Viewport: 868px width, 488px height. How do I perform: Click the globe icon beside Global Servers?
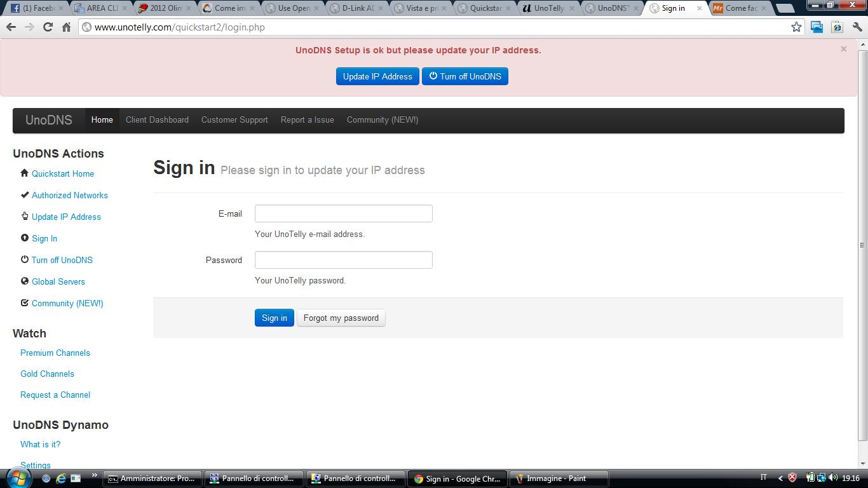point(24,281)
